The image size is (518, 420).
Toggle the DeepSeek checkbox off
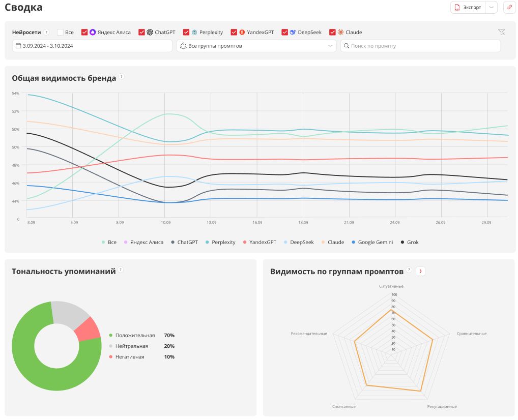[285, 32]
